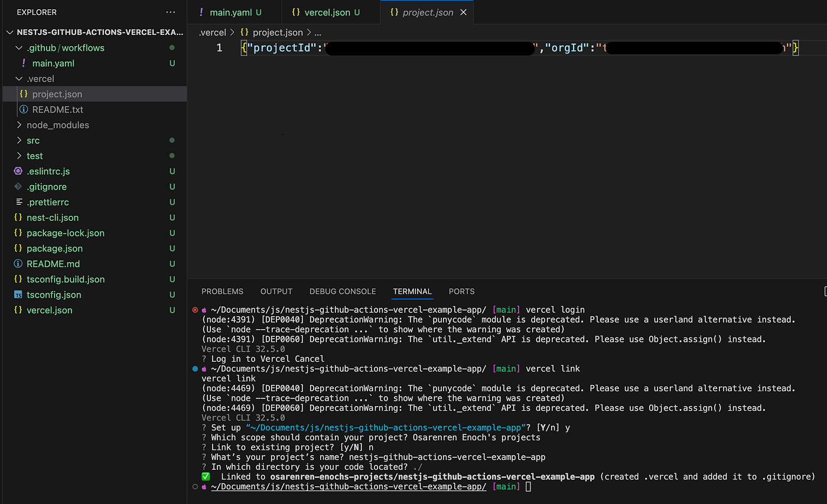Click the project.json segment in the breadcrumb

[278, 32]
